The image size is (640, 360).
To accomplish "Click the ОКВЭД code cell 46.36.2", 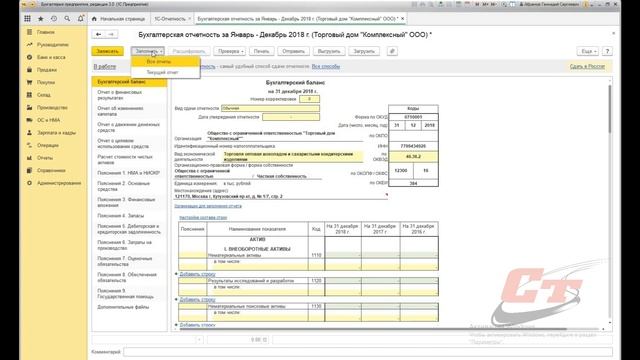I will point(413,156).
